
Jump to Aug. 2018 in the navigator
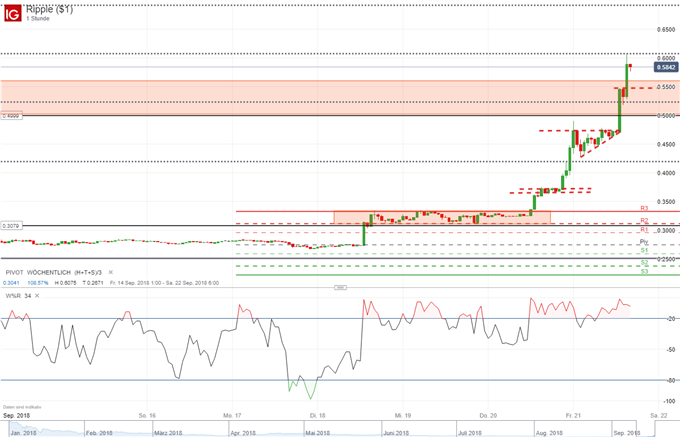(x=549, y=433)
